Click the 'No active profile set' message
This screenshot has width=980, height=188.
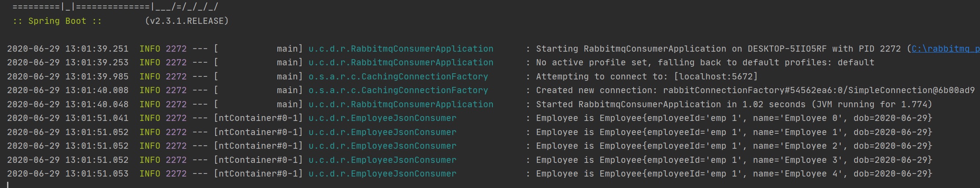pos(705,62)
